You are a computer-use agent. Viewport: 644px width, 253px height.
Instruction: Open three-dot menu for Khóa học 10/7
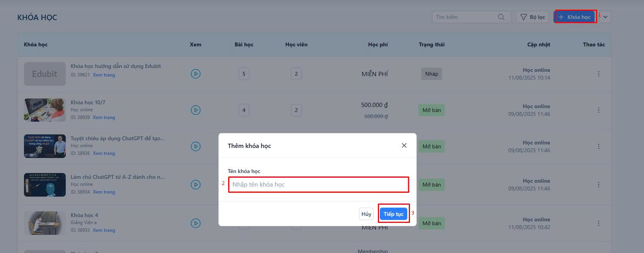click(599, 110)
